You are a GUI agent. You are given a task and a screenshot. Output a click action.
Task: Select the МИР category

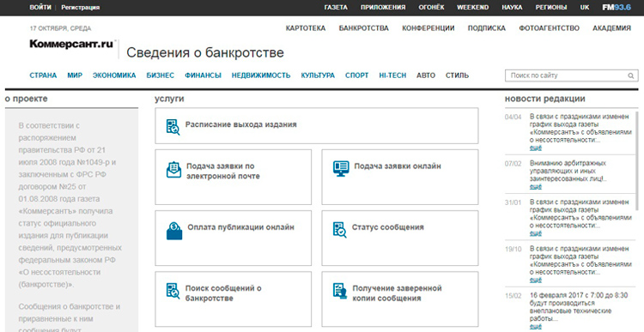[75, 75]
